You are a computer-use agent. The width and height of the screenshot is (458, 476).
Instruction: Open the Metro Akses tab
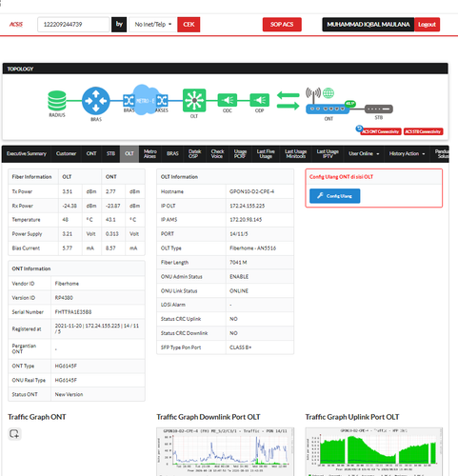tap(150, 153)
